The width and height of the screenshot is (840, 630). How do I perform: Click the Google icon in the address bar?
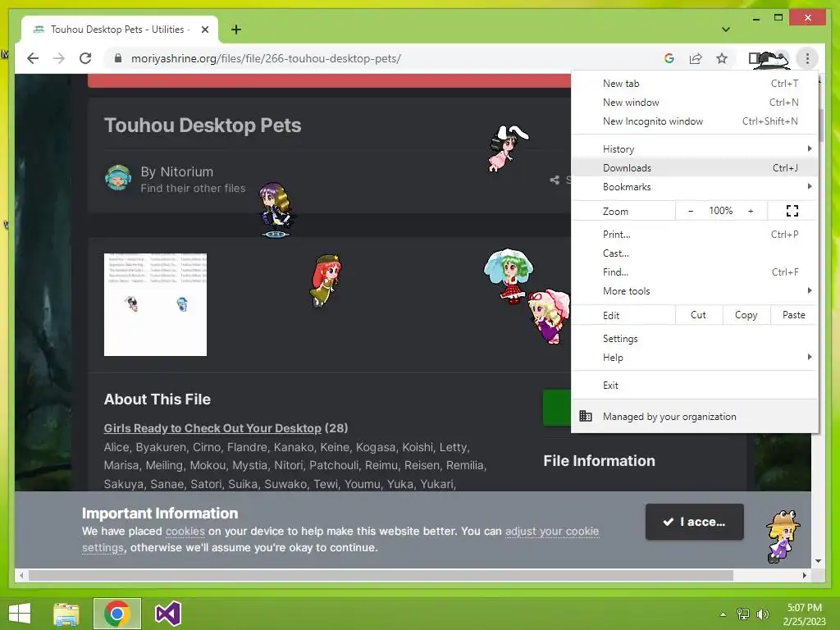[x=669, y=58]
